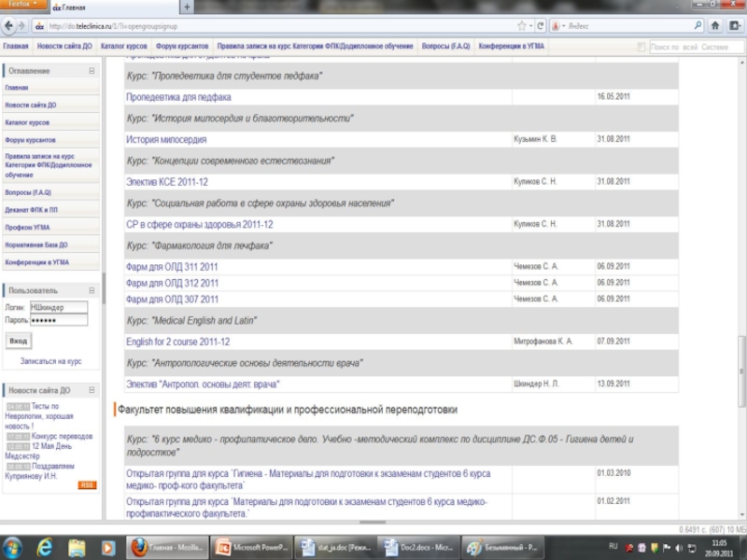
Task: Open Каталог курсов in top navigation
Action: click(124, 46)
